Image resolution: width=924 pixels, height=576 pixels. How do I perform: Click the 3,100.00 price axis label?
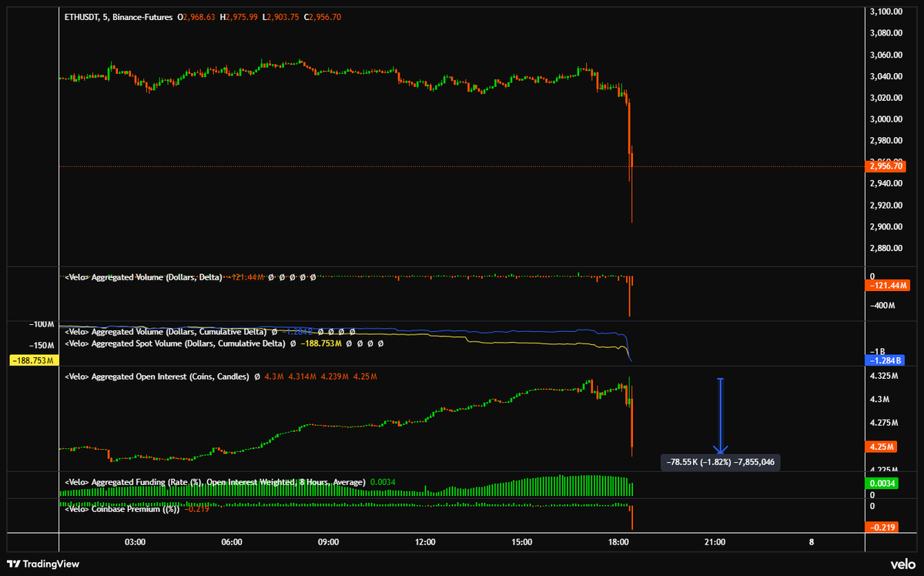point(885,12)
